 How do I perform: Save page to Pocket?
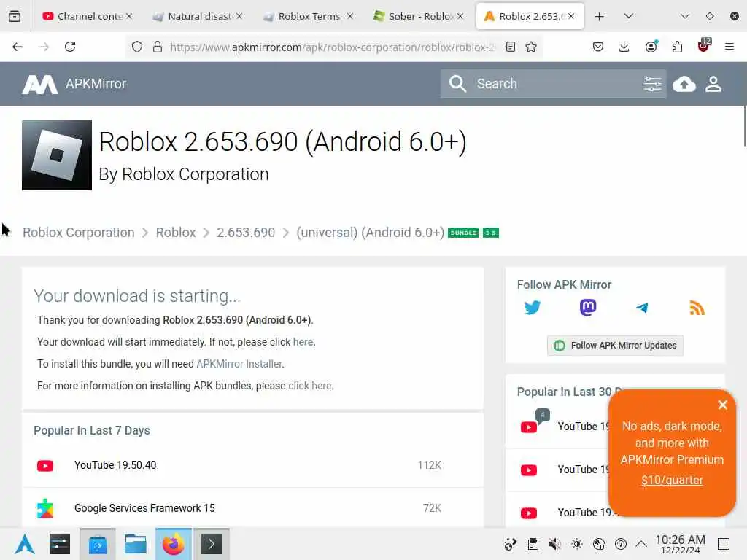[x=598, y=47]
